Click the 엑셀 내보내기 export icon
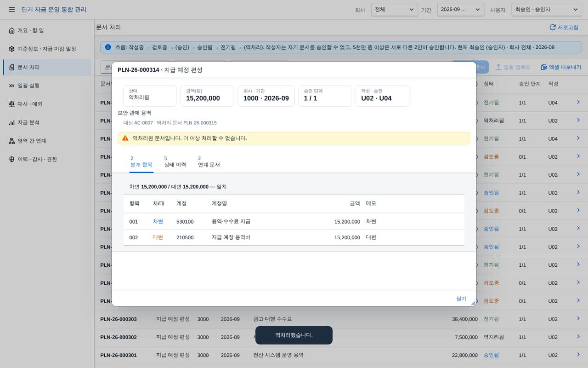Viewport: 588px width, 368px height. click(x=544, y=67)
